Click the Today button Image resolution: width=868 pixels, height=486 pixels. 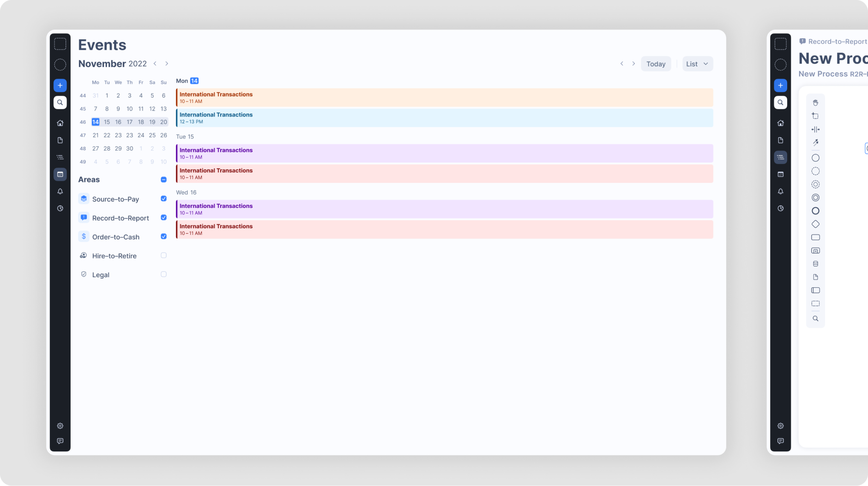(x=656, y=64)
